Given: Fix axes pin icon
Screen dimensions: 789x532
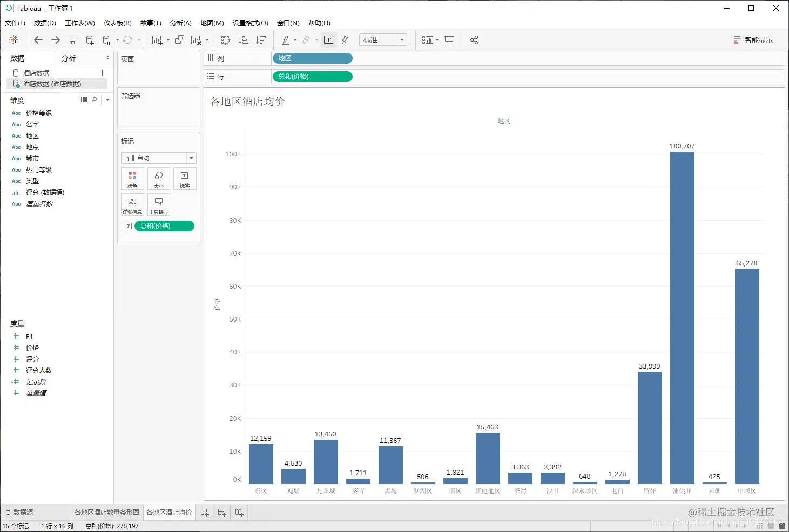Looking at the screenshot, I should (x=345, y=40).
